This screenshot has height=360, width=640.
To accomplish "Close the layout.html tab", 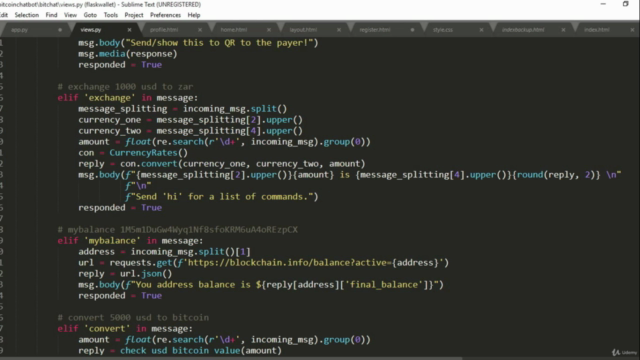I will coord(339,30).
